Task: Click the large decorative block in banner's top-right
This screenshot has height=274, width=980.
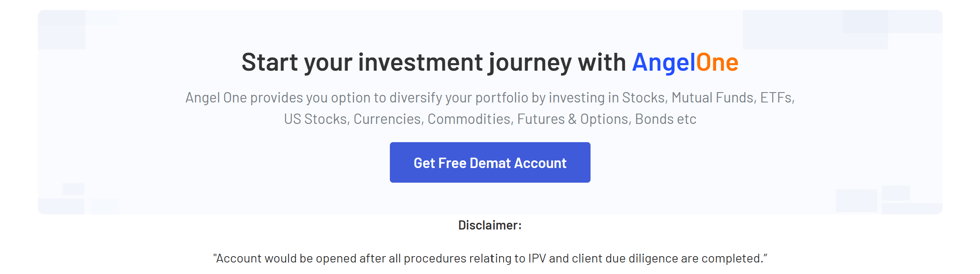Action: tap(815, 30)
